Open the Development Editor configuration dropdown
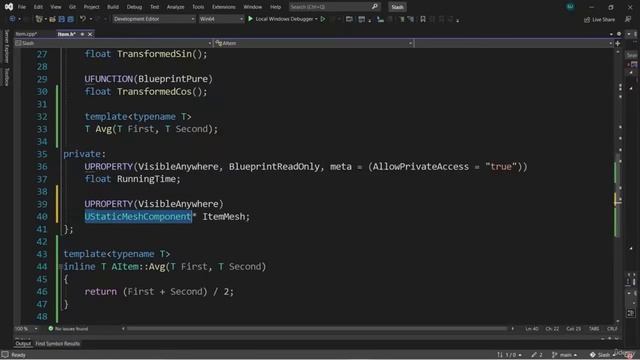Screen dimensions: 640x360 coord(154,19)
